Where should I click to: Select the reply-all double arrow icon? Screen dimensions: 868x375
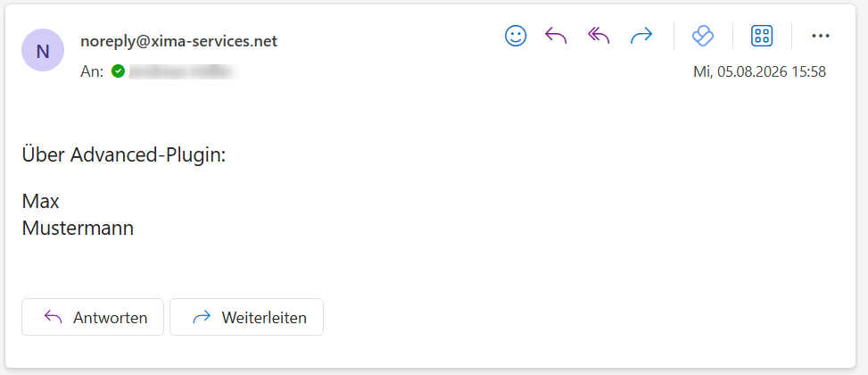point(599,36)
